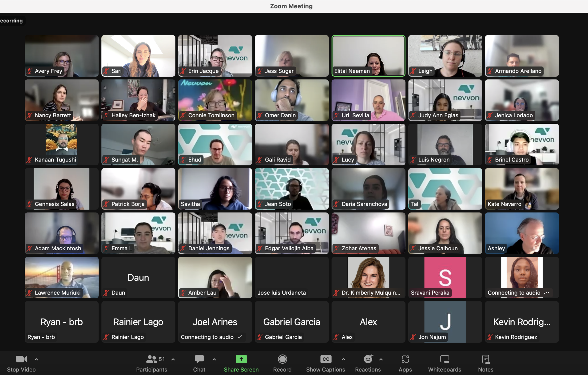This screenshot has width=588, height=375.
Task: Click the 51 participant count
Action: (162, 359)
